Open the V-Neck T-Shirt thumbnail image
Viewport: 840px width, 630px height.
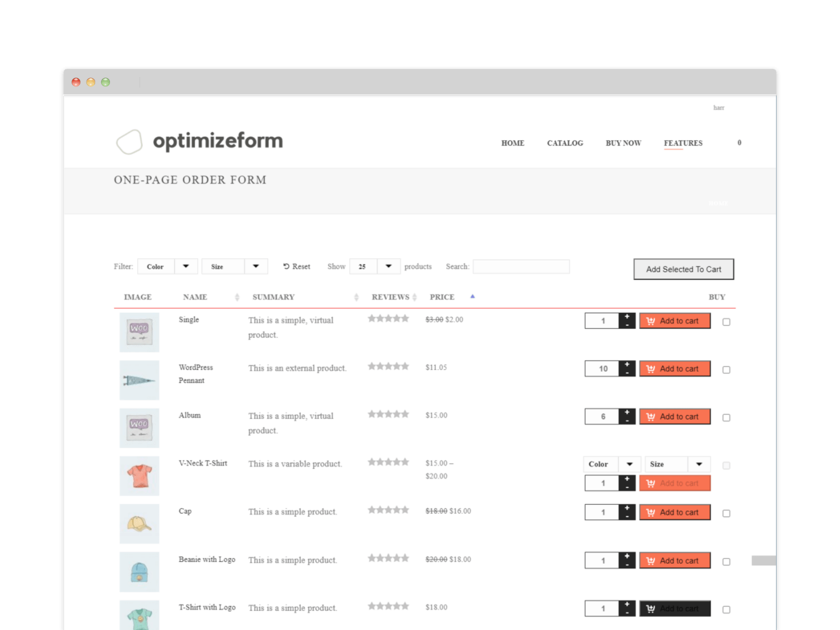[139, 476]
